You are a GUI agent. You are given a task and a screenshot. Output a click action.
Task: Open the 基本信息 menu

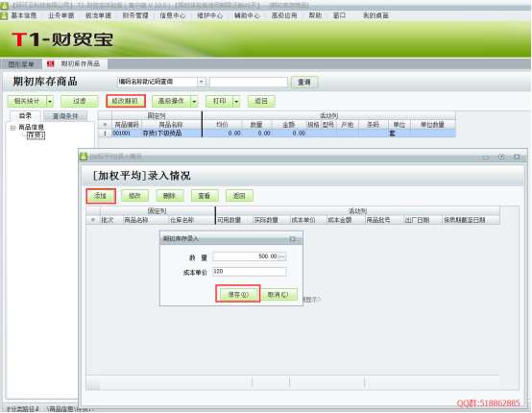coord(24,15)
